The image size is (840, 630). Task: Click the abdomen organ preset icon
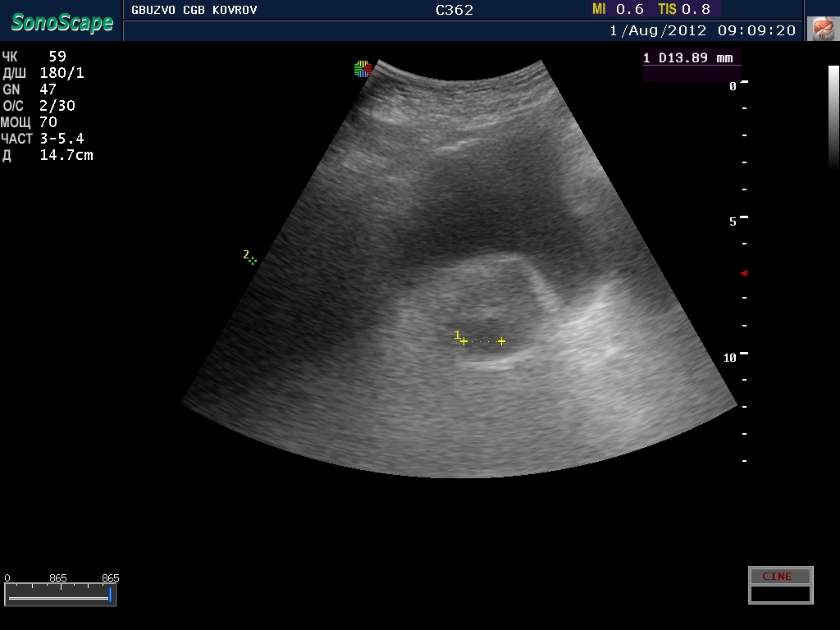point(820,30)
